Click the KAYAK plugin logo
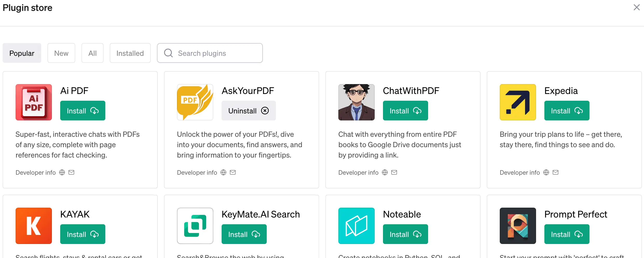 pyautogui.click(x=34, y=226)
